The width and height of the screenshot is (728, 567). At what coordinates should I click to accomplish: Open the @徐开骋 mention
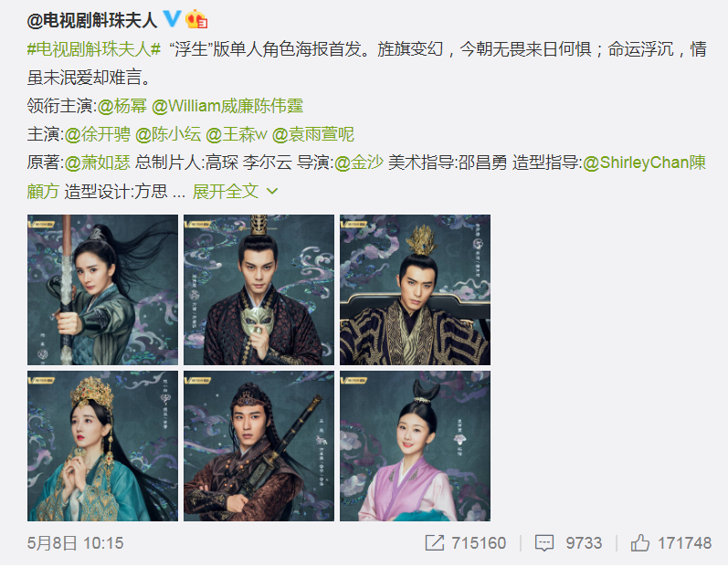97,134
